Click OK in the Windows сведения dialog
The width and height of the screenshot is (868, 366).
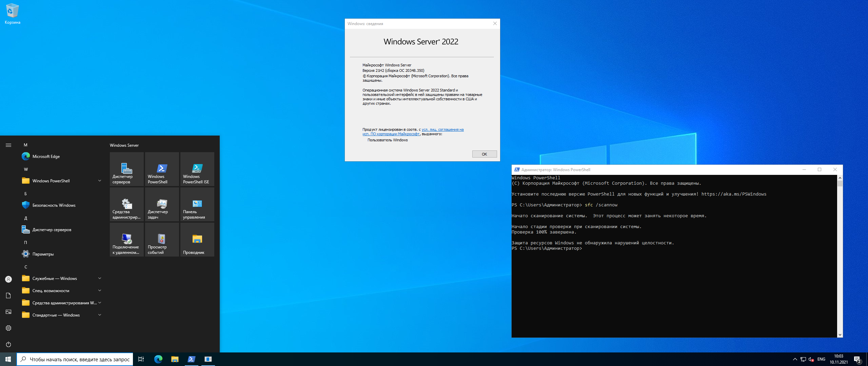coord(485,154)
